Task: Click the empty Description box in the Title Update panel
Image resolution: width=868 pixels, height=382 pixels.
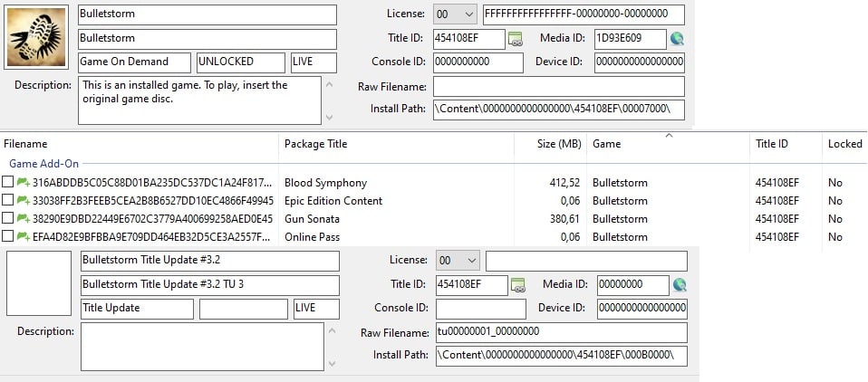Action: pos(202,347)
